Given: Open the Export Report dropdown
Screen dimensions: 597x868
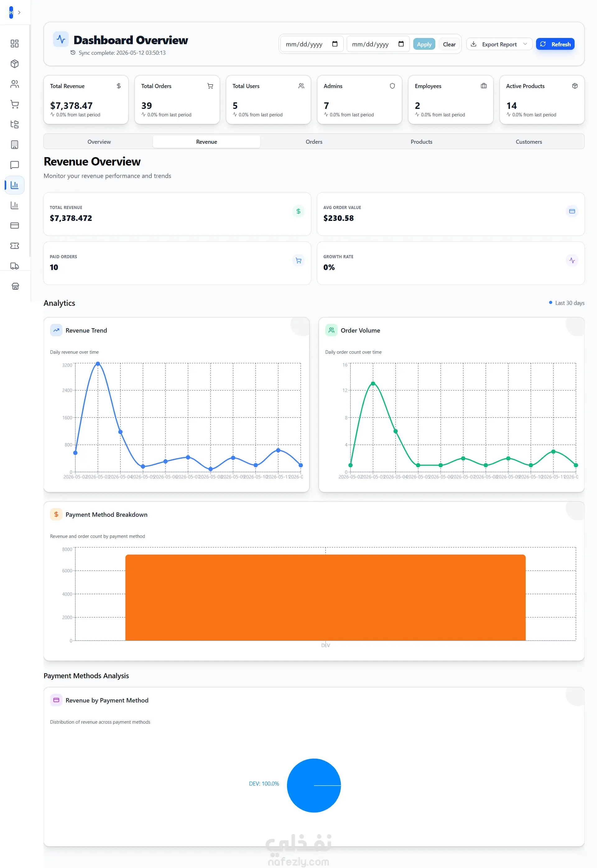Looking at the screenshot, I should tap(499, 44).
